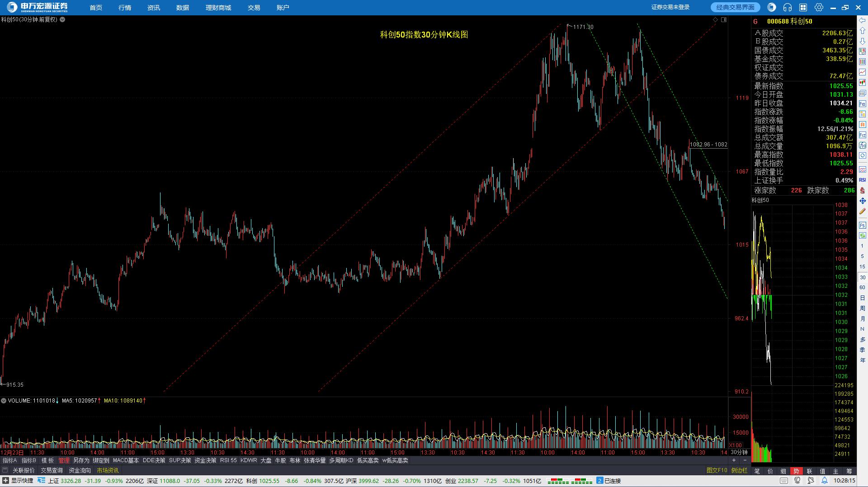Click the F5 icon in right toolbar
The height and width of the screenshot is (487, 868).
click(863, 225)
